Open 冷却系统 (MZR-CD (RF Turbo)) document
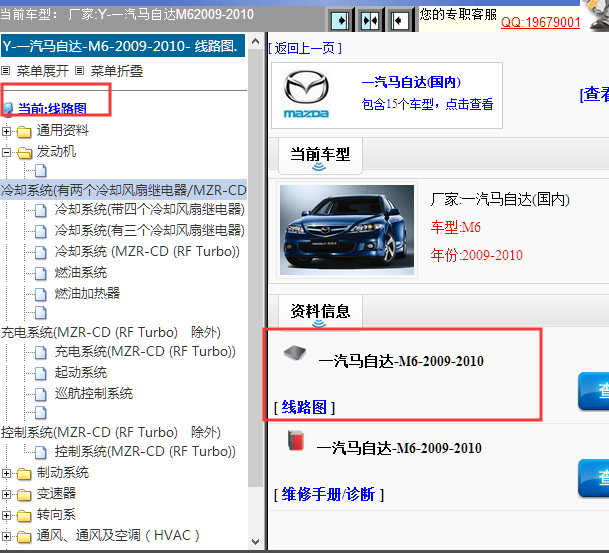Image resolution: width=609 pixels, height=553 pixels. [x=147, y=252]
